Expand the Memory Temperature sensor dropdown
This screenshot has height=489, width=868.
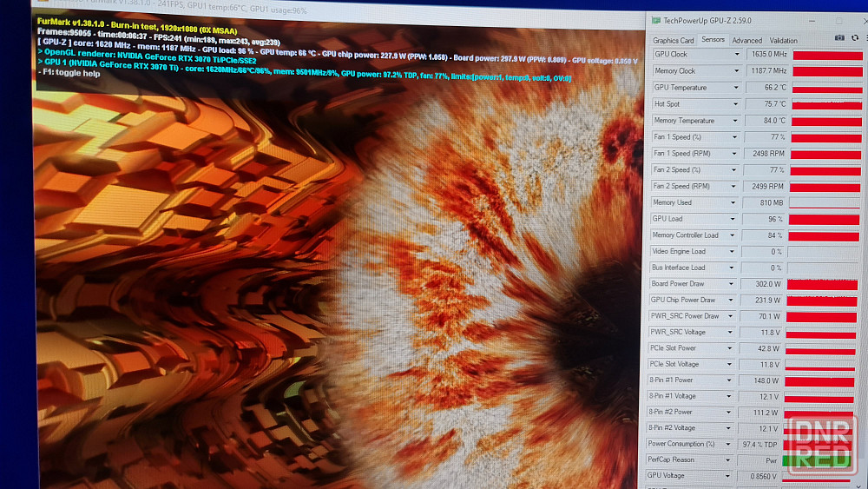coord(735,121)
